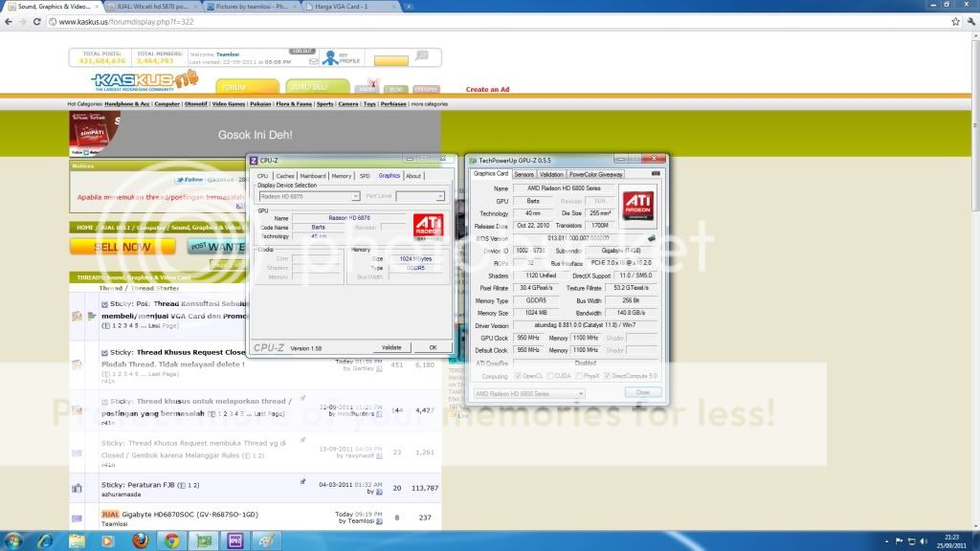Open the FORUM tab on Kaskus

coord(247,86)
